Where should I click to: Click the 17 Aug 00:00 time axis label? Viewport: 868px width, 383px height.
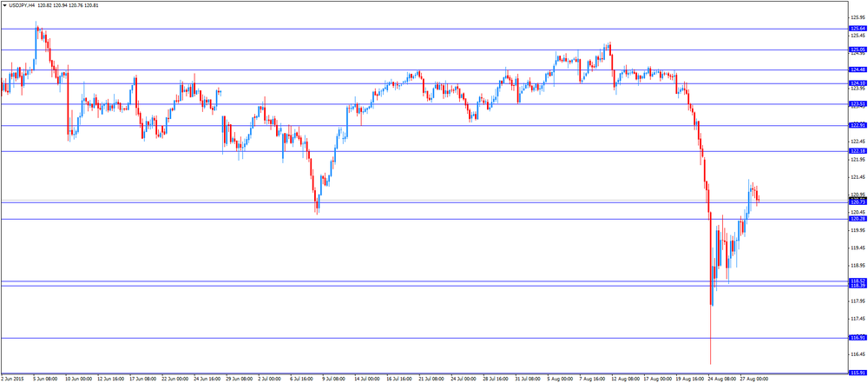pyautogui.click(x=656, y=380)
